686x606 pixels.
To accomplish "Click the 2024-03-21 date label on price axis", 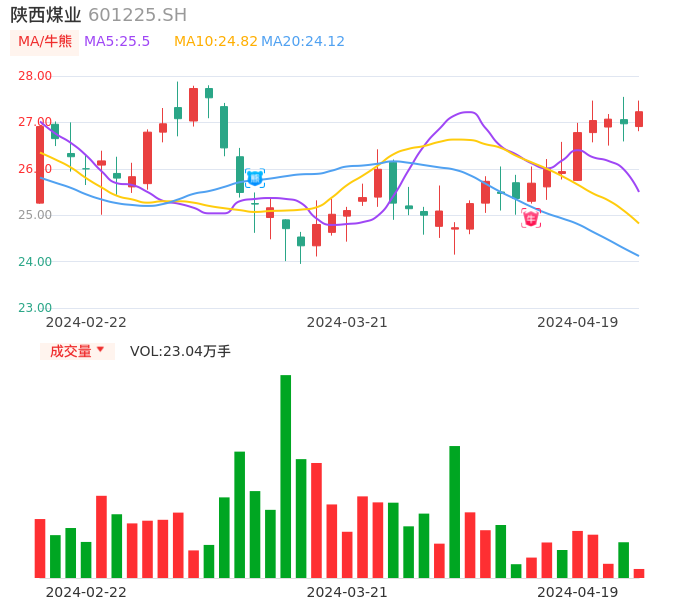I will (347, 322).
